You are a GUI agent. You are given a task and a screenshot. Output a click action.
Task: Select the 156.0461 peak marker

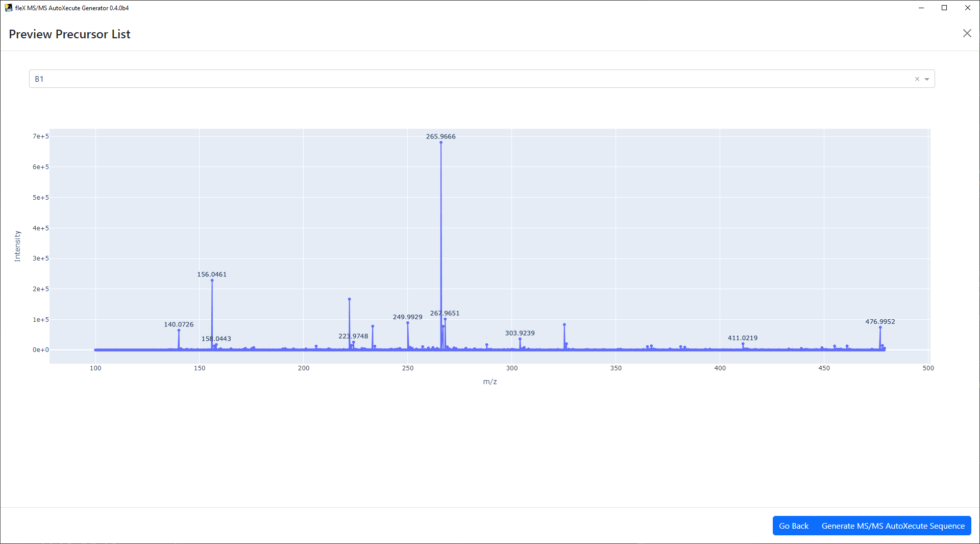point(212,280)
